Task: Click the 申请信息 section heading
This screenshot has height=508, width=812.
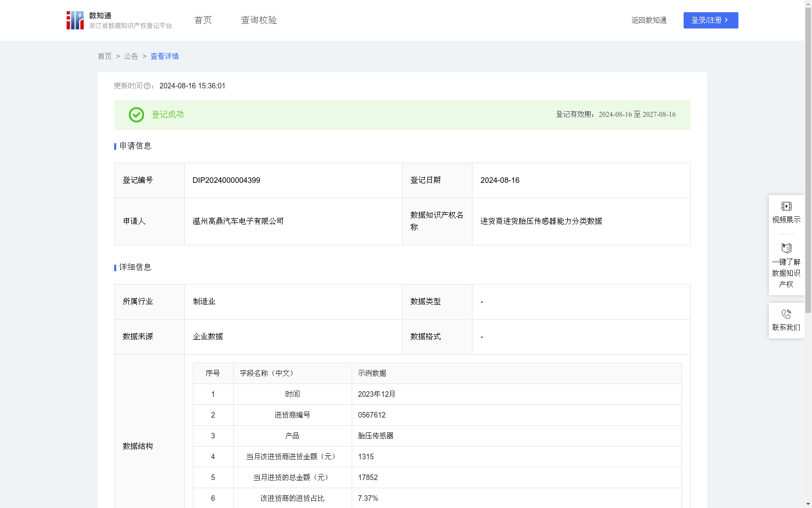Action: pos(135,146)
